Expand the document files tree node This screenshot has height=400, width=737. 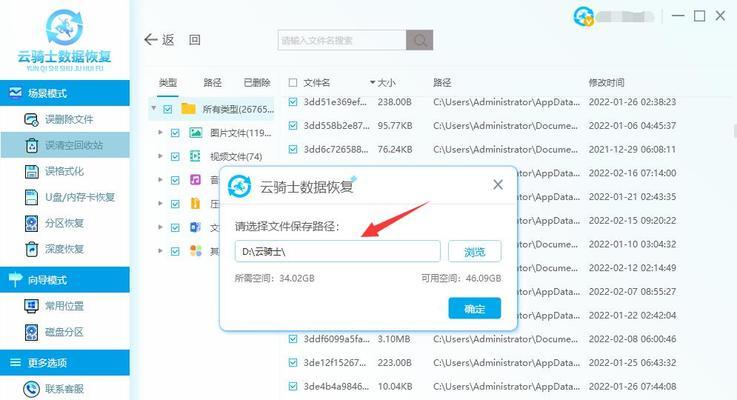(160, 227)
